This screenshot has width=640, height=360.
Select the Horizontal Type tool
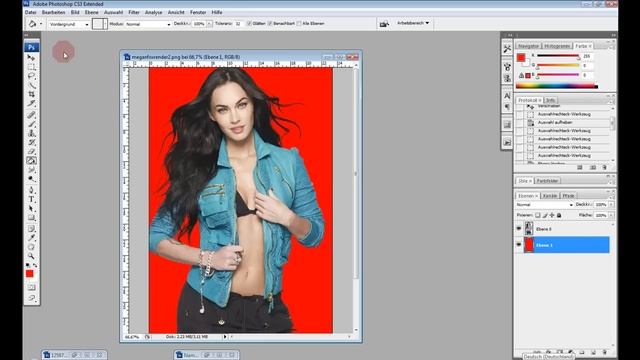[x=31, y=200]
